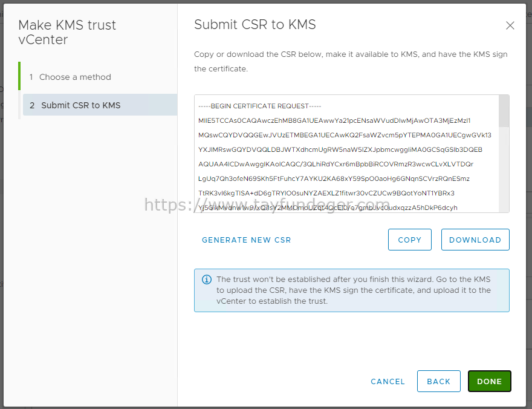Click the BEGIN CERTIFICATE REQUEST line
This screenshot has height=409, width=532.
(259, 106)
